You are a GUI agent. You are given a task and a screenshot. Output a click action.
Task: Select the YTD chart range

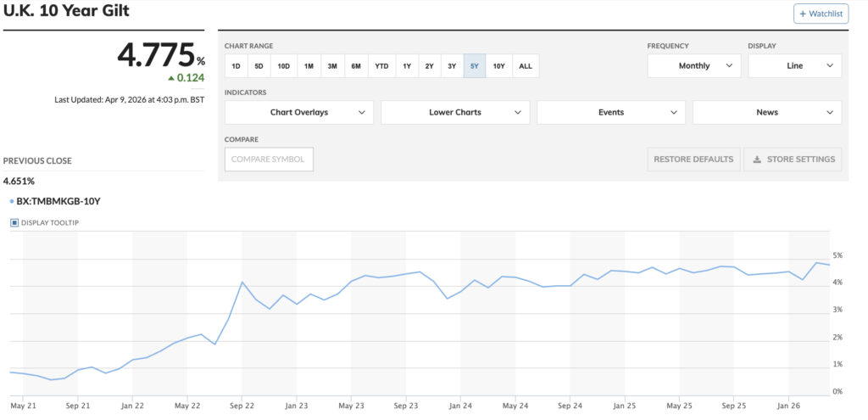coord(382,66)
